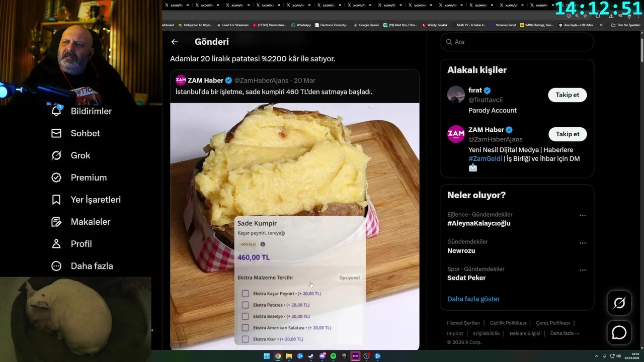Check Ekstra Bezelye checkbox

[x=245, y=316]
